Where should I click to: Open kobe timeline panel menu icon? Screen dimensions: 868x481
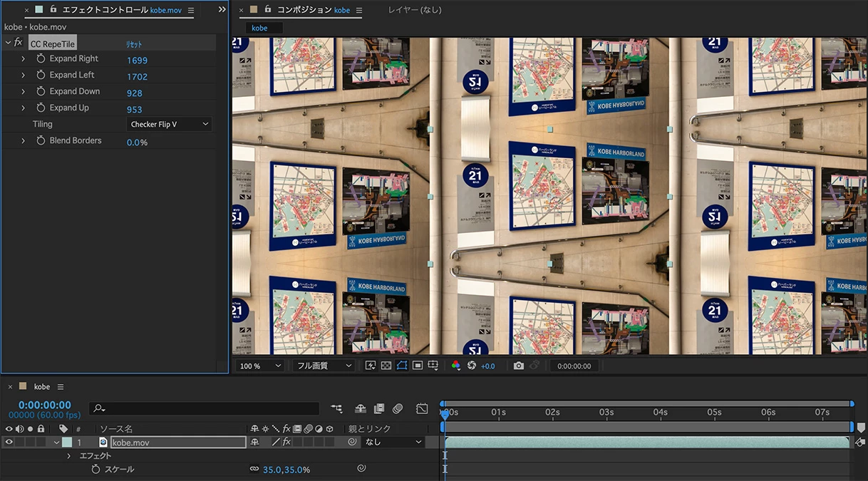(61, 387)
